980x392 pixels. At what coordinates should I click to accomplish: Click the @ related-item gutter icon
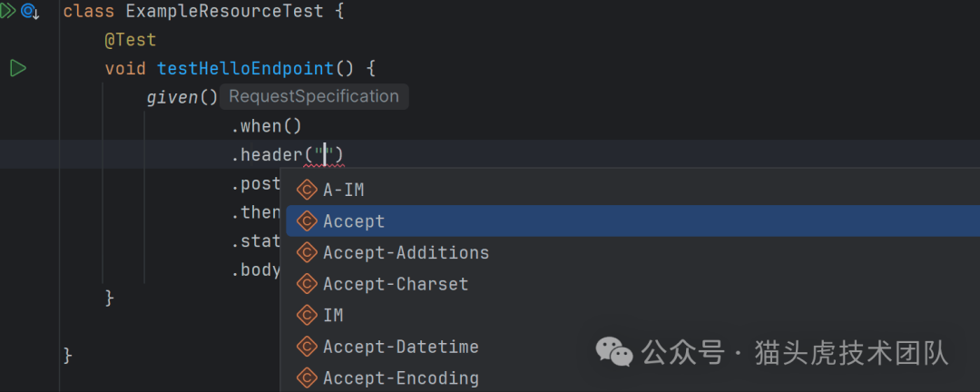pyautogui.click(x=29, y=12)
